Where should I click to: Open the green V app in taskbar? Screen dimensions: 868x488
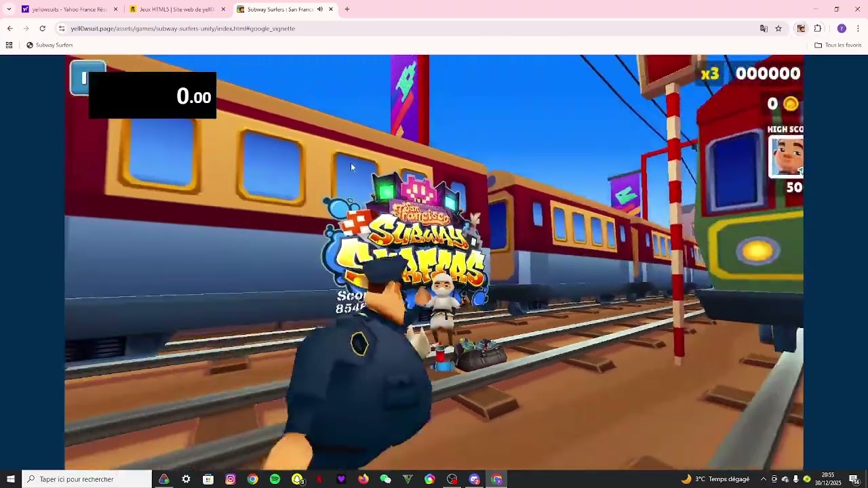[408, 479]
